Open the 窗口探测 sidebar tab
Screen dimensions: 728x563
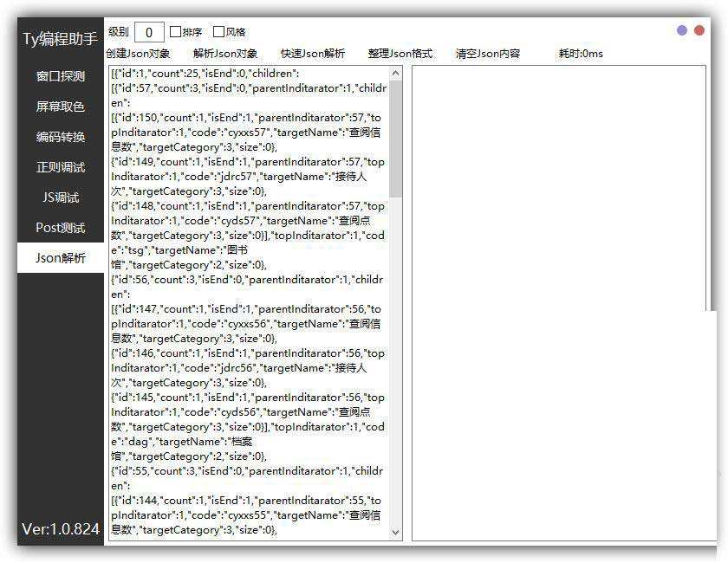(x=61, y=76)
